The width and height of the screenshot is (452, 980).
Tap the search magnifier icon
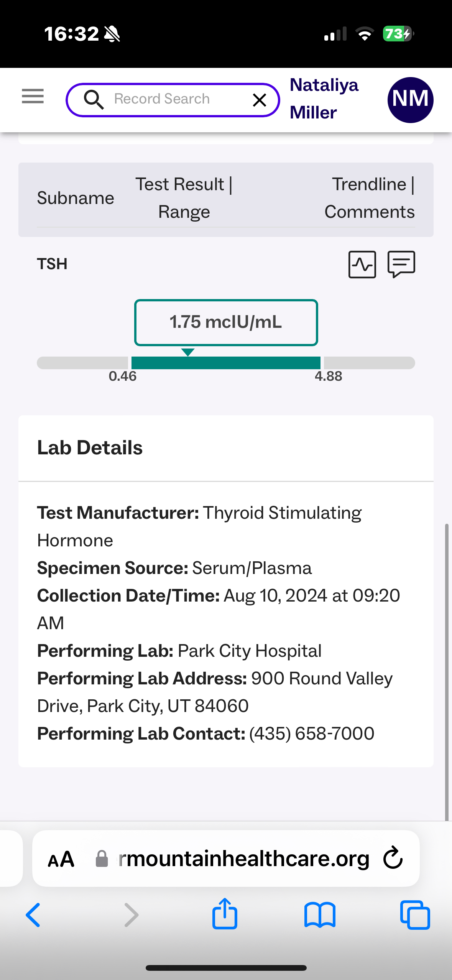(94, 100)
